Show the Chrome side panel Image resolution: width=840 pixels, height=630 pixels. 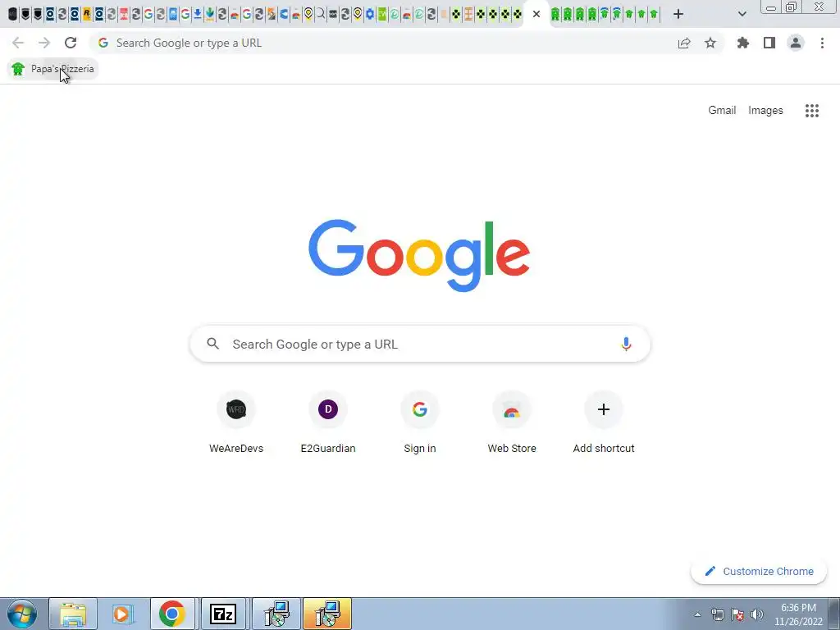tap(769, 43)
